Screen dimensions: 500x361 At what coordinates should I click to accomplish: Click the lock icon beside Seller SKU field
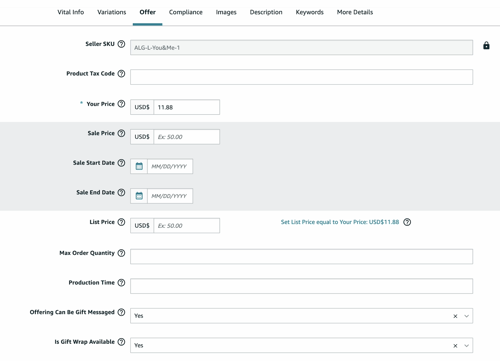(486, 46)
